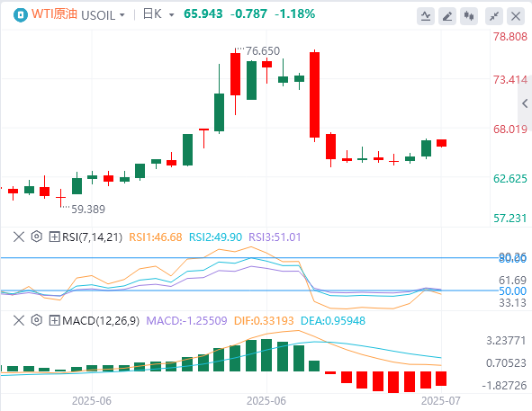532x411 pixels.
Task: Open the 日K timeframe dropdown arrow
Action: [x=171, y=15]
